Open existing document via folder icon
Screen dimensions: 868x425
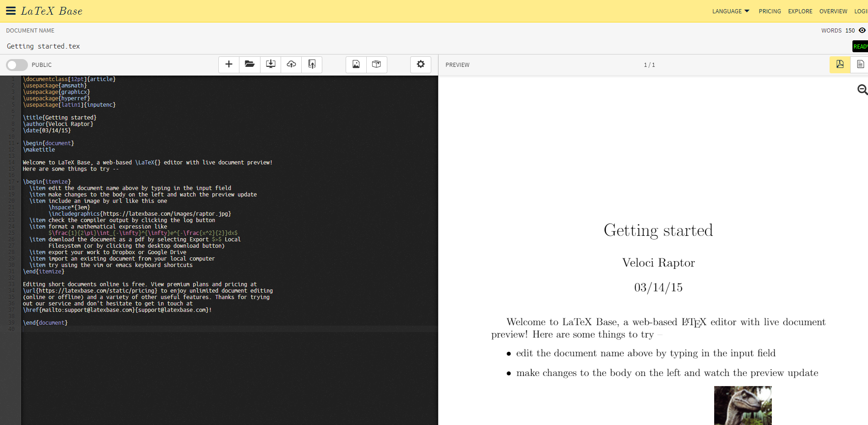pos(250,65)
